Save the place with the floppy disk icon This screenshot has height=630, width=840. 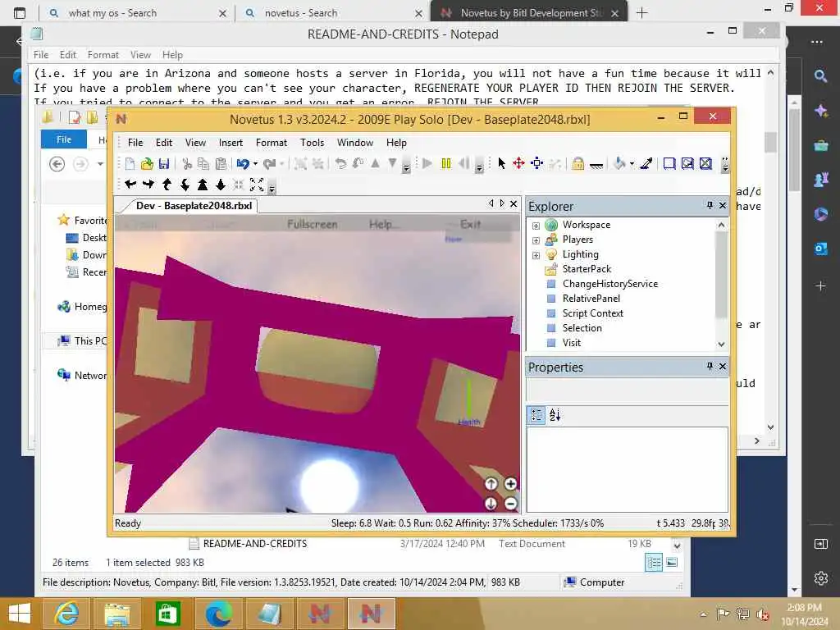pyautogui.click(x=164, y=164)
